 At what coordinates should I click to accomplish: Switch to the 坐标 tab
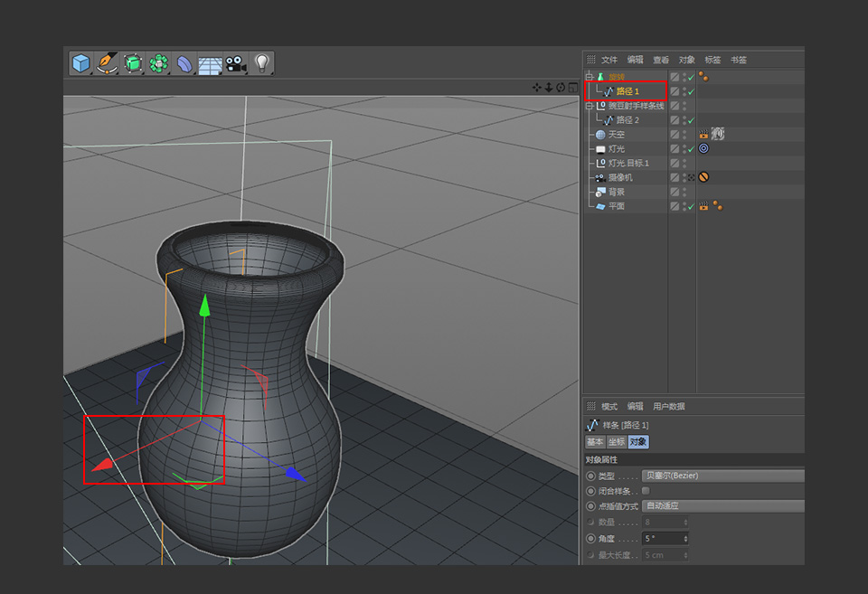tap(617, 442)
